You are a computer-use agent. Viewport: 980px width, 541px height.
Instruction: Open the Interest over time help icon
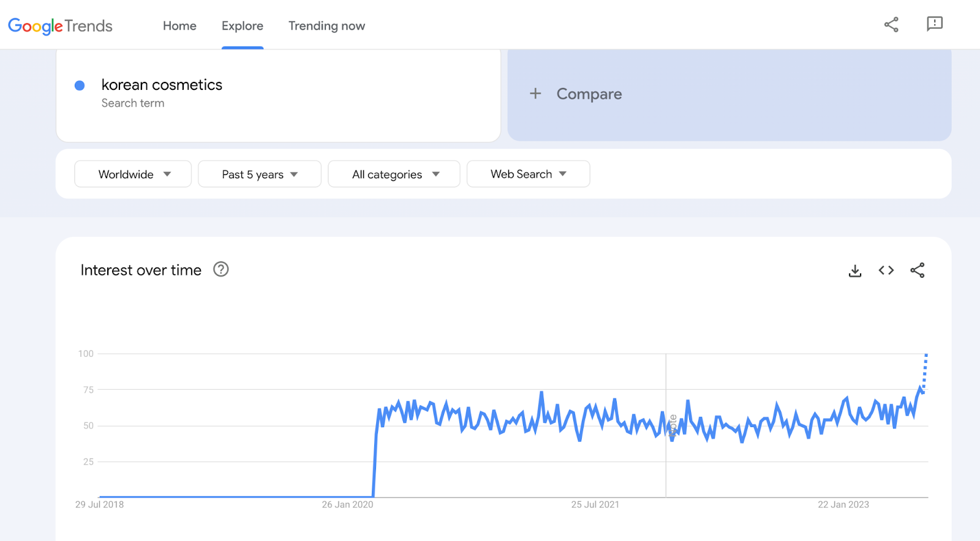(221, 269)
